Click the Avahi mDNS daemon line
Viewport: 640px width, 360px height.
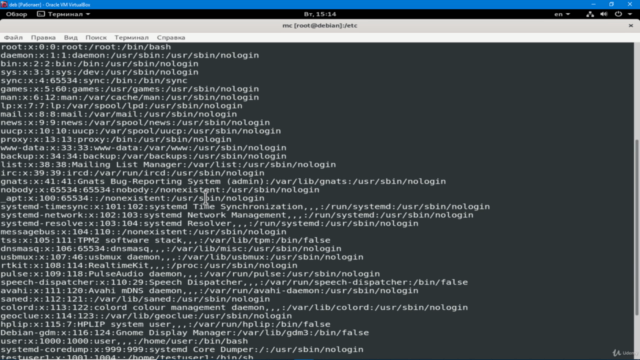pyautogui.click(x=209, y=291)
